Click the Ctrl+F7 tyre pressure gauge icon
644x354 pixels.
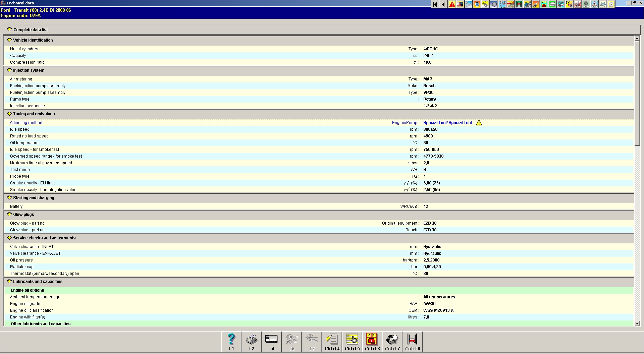pos(392,342)
